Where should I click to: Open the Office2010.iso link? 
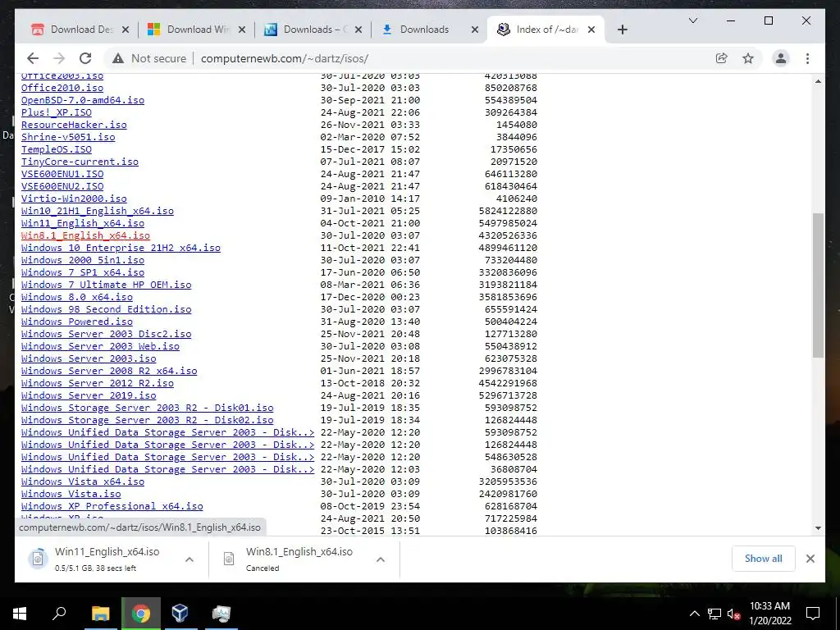[x=62, y=88]
